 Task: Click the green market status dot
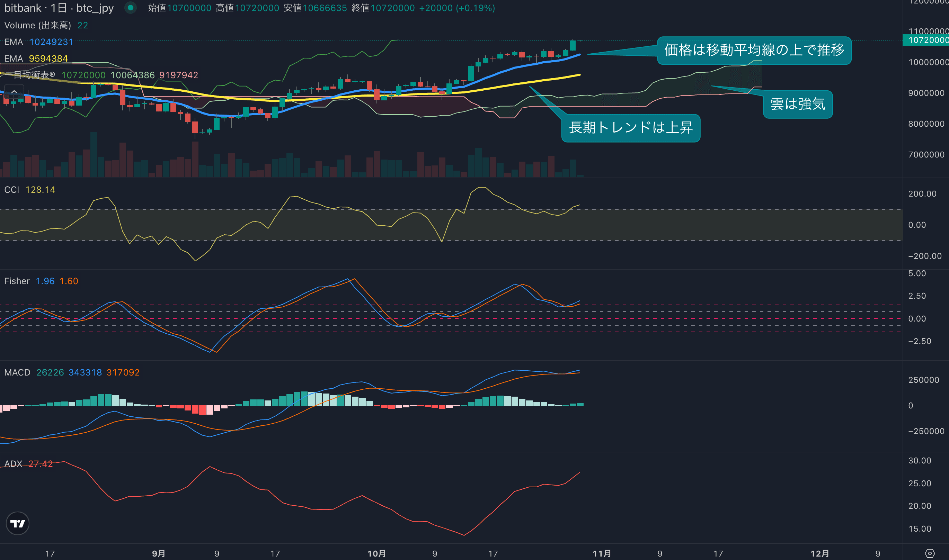[130, 8]
